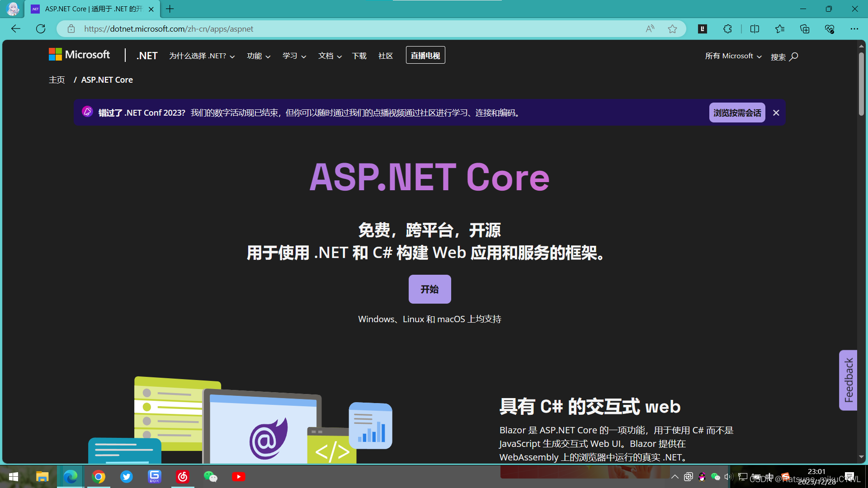
Task: Open the browser Extensions puzzle icon
Action: tap(727, 28)
